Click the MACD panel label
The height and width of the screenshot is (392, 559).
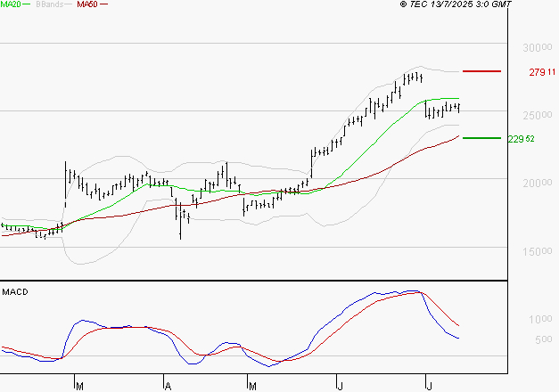[x=15, y=292]
